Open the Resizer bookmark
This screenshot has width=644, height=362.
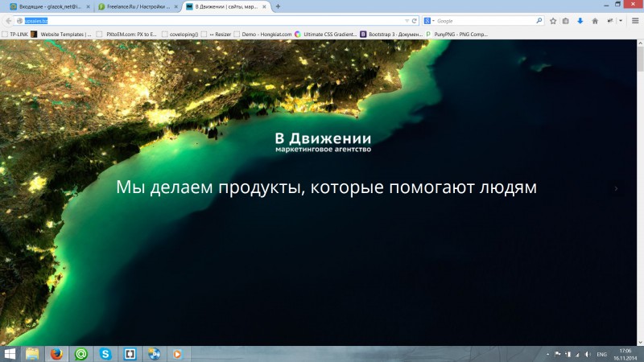(x=216, y=35)
